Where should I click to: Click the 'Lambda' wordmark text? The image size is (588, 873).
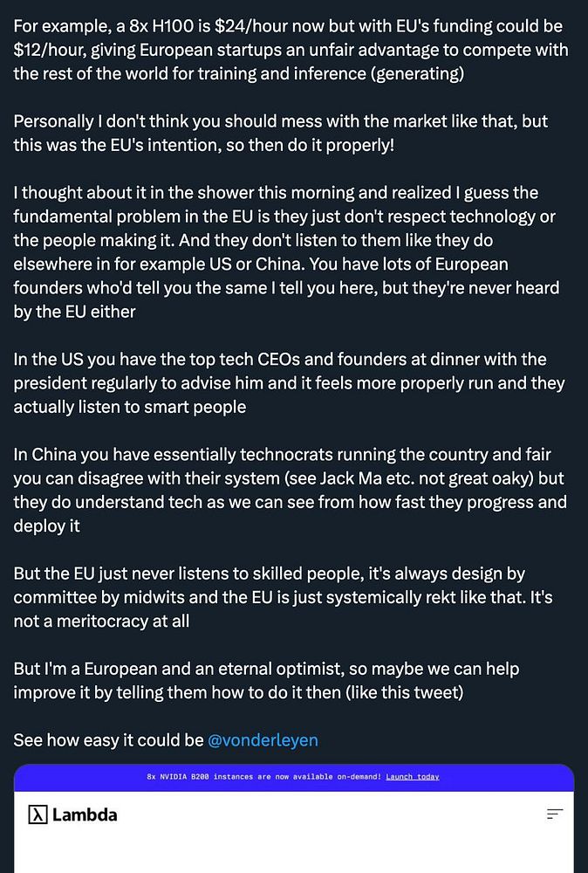click(84, 815)
